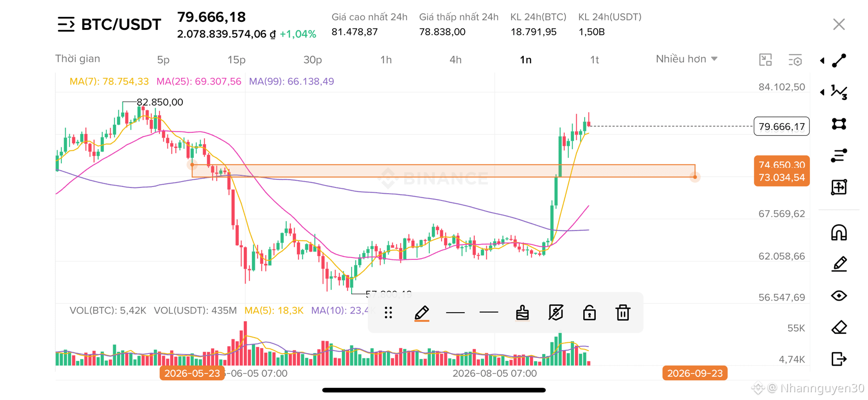
Task: Toggle visibility of all drawings
Action: coord(839,296)
